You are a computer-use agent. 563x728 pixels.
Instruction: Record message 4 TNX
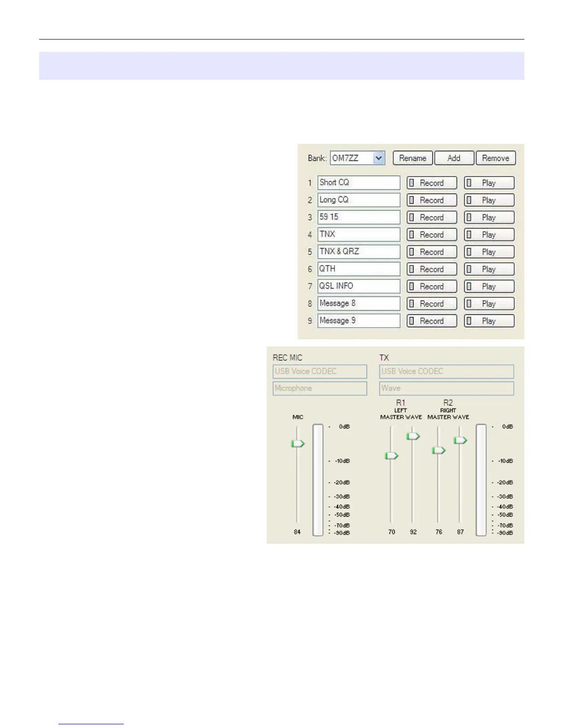[431, 235]
